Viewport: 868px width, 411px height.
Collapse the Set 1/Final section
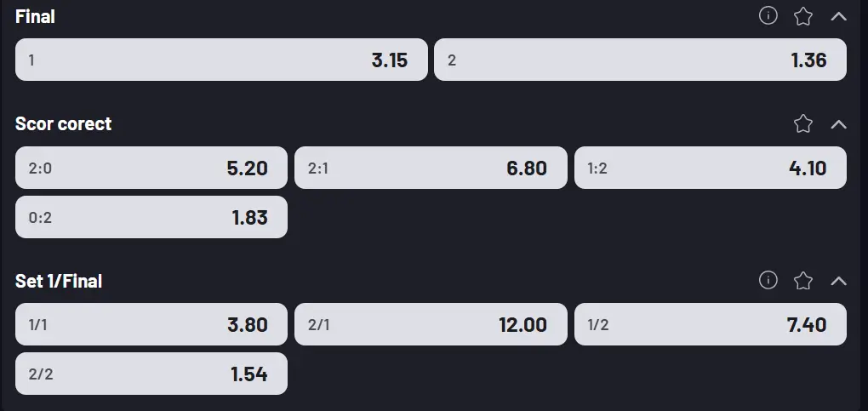point(838,281)
